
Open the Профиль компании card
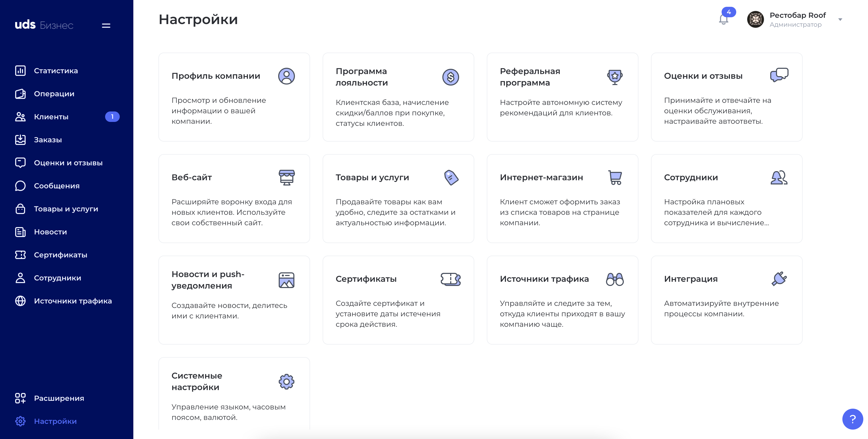coord(234,97)
